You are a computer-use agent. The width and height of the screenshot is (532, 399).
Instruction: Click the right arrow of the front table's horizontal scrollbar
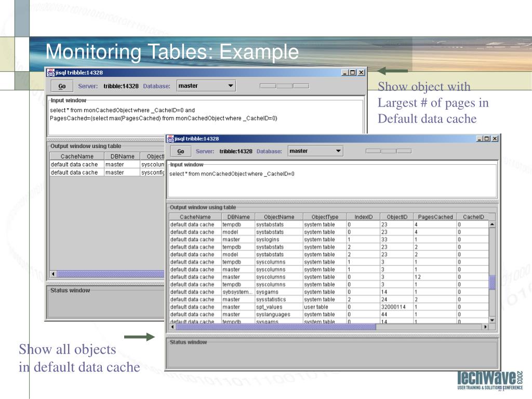coord(486,327)
